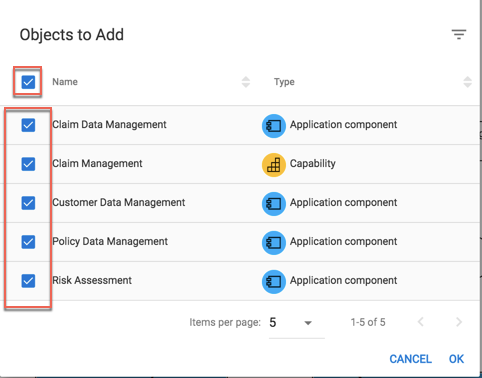Click the CANCEL button
Viewport: 482px width, 378px height.
click(411, 359)
